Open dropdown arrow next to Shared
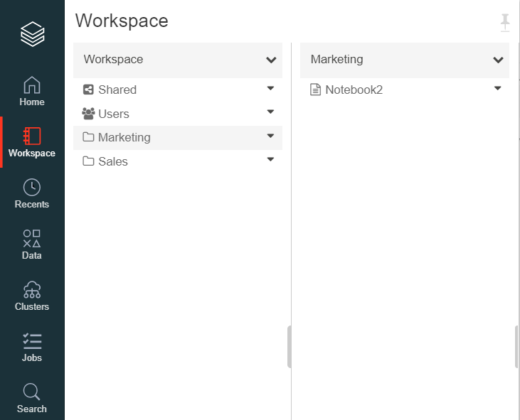This screenshot has width=520, height=420. 270,89
